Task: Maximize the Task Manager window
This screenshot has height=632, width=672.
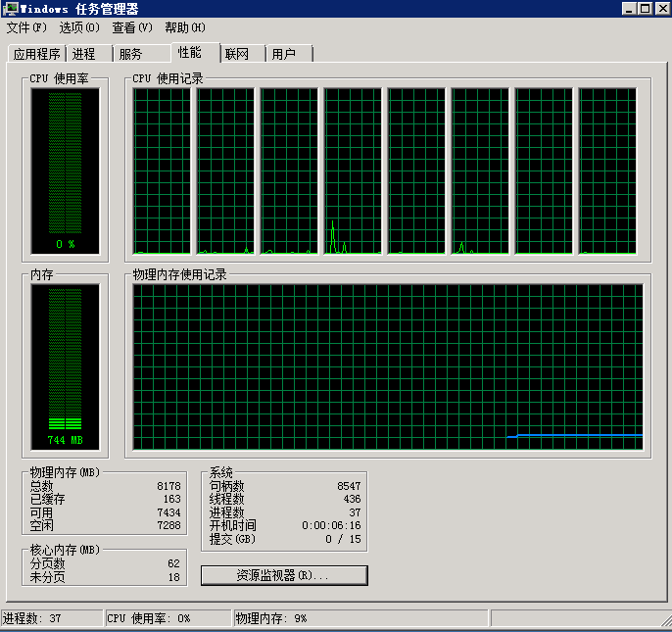Action: 645,9
